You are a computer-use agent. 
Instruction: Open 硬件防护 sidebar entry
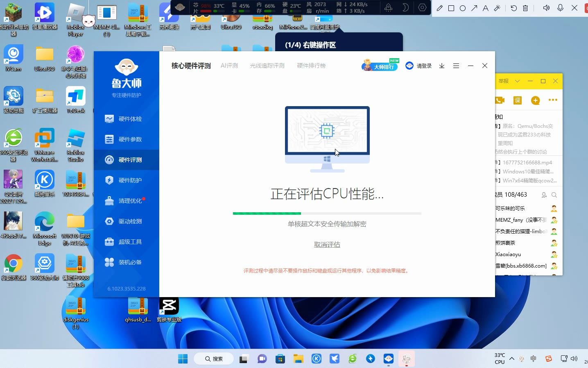click(126, 180)
